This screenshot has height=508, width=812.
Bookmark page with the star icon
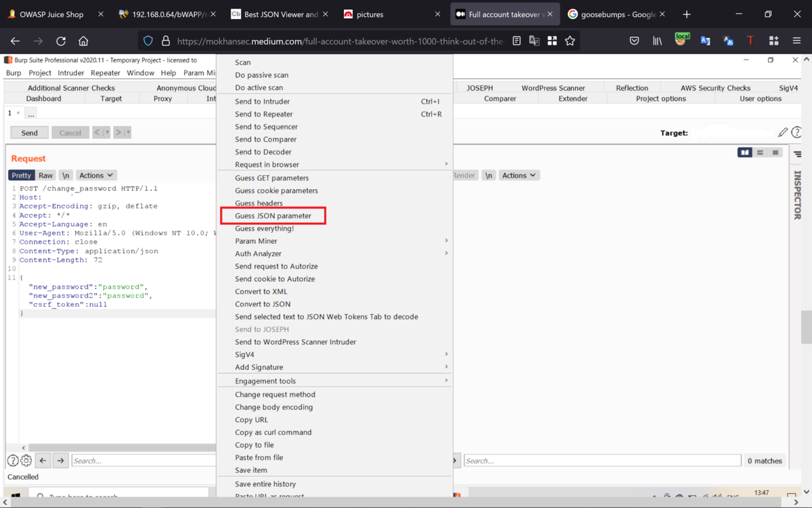click(570, 41)
